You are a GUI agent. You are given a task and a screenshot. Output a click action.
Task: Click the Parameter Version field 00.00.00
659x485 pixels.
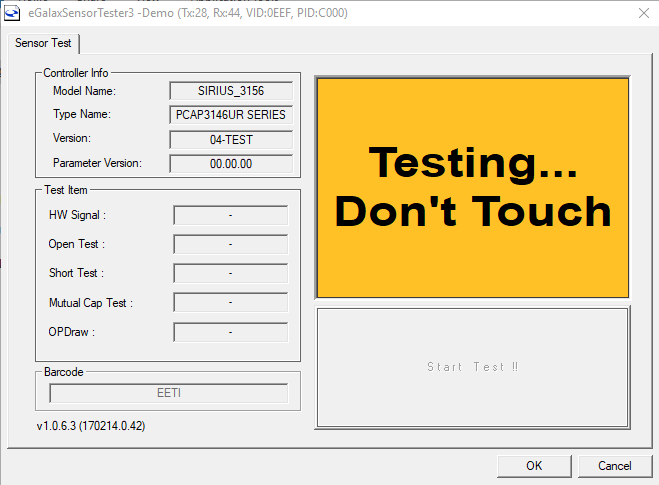pyautogui.click(x=231, y=163)
